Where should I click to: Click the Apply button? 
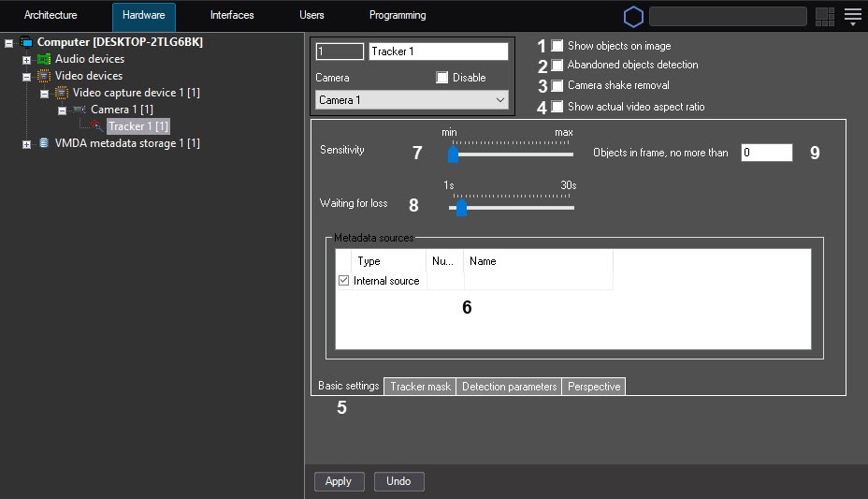(338, 481)
